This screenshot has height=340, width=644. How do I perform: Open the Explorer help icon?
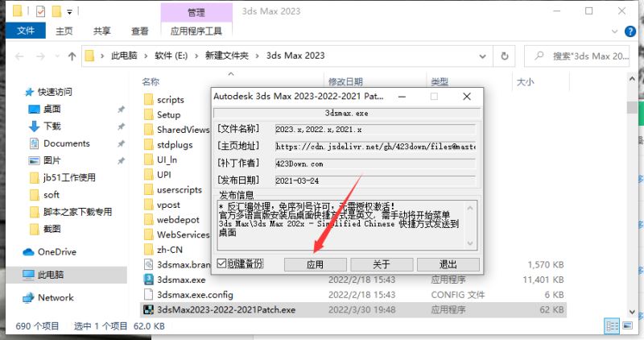click(630, 31)
